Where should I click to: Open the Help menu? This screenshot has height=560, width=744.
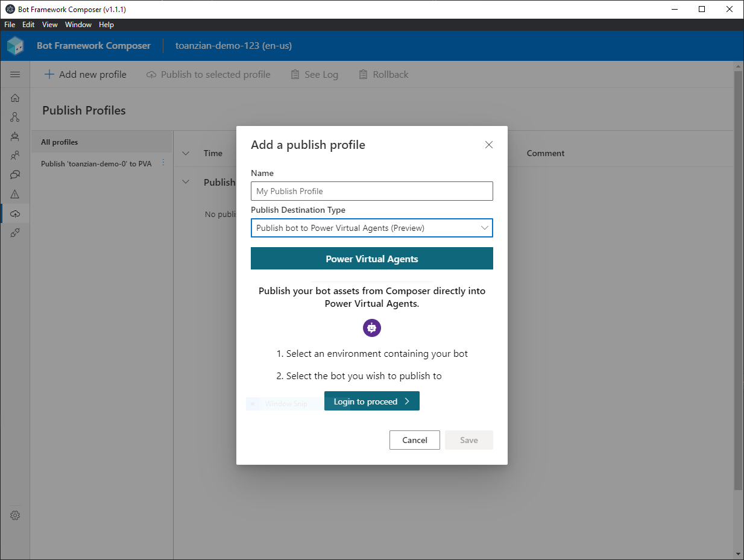tap(106, 25)
